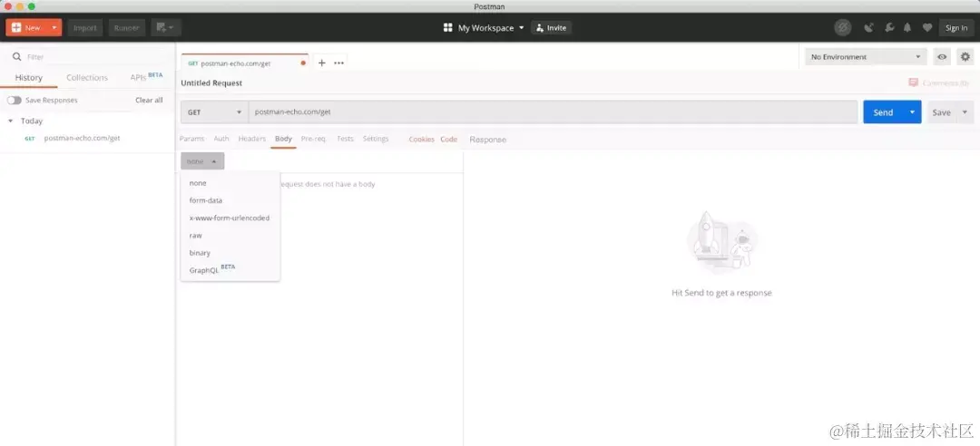Open the Tests tab

(x=345, y=139)
